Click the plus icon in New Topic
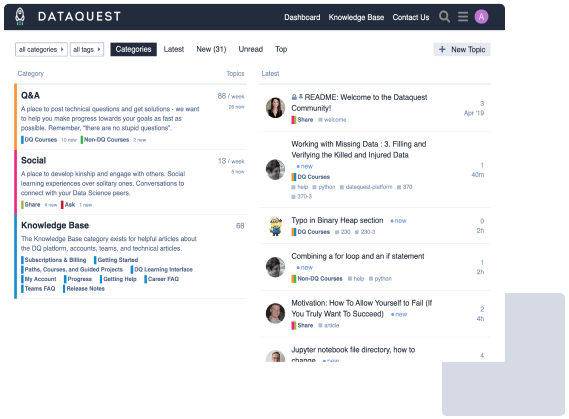This screenshot has height=419, width=569. pos(442,49)
